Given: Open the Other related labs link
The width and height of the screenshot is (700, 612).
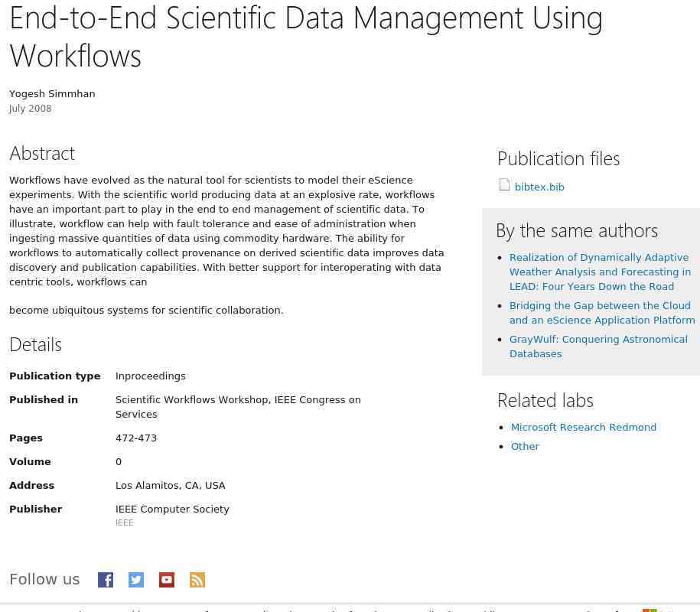Looking at the screenshot, I should (525, 447).
